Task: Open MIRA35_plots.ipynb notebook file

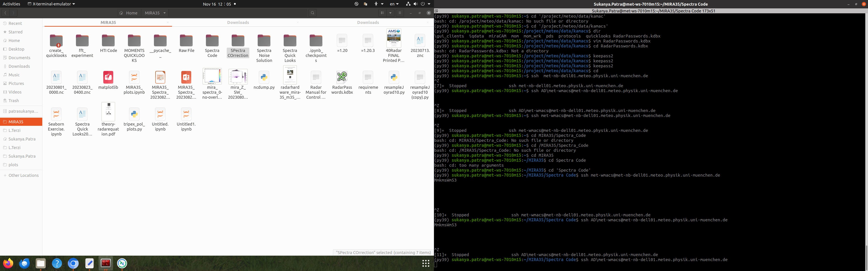Action: coord(134,77)
